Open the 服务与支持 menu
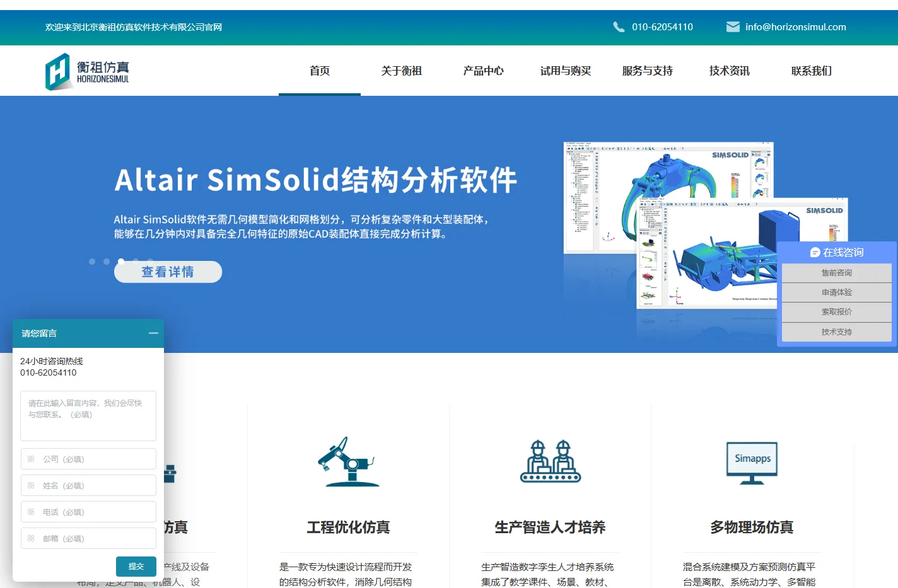Viewport: 898px width, 588px height. coord(648,71)
